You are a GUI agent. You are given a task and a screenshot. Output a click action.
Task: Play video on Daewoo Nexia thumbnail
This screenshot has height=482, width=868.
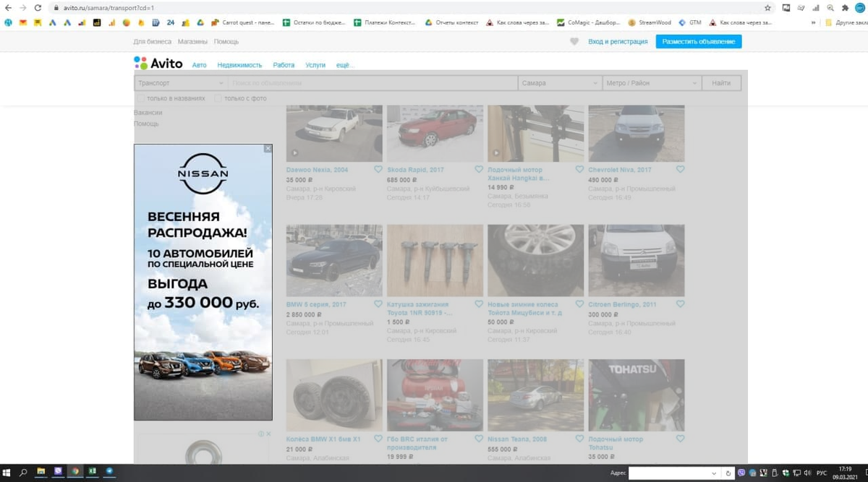click(294, 153)
